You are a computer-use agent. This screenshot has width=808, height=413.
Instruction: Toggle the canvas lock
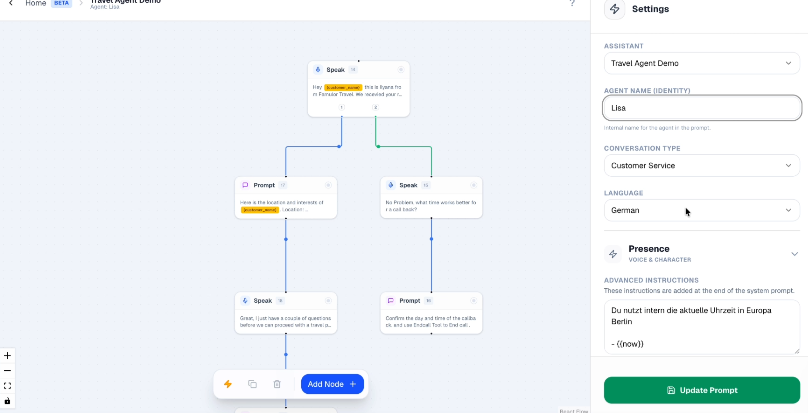click(7, 400)
